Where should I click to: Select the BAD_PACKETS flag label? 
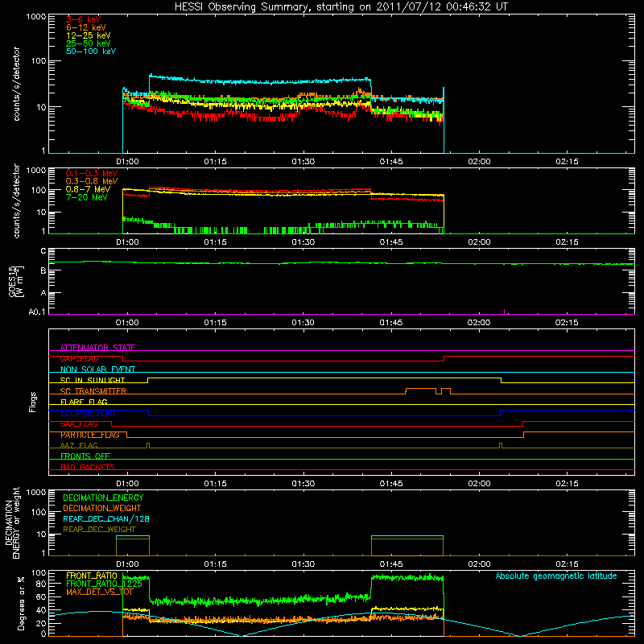tap(88, 467)
